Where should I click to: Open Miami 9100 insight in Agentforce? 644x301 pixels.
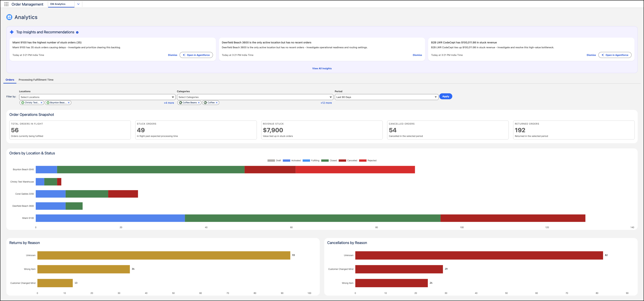196,55
